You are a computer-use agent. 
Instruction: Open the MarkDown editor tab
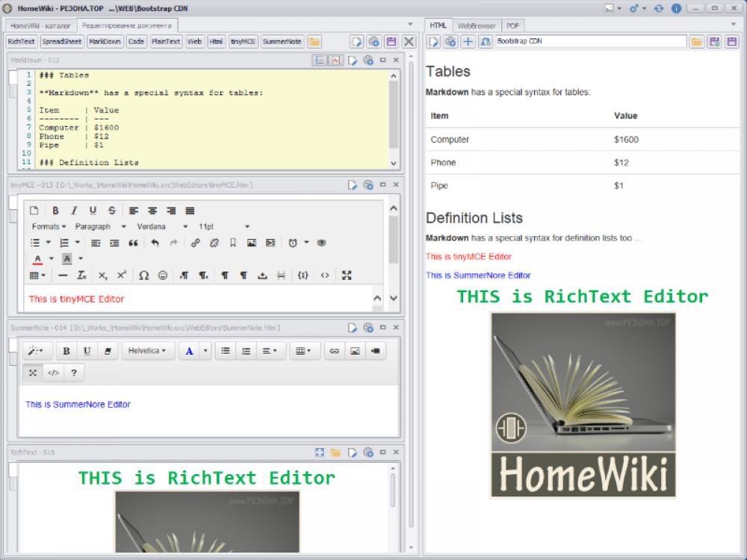[105, 42]
